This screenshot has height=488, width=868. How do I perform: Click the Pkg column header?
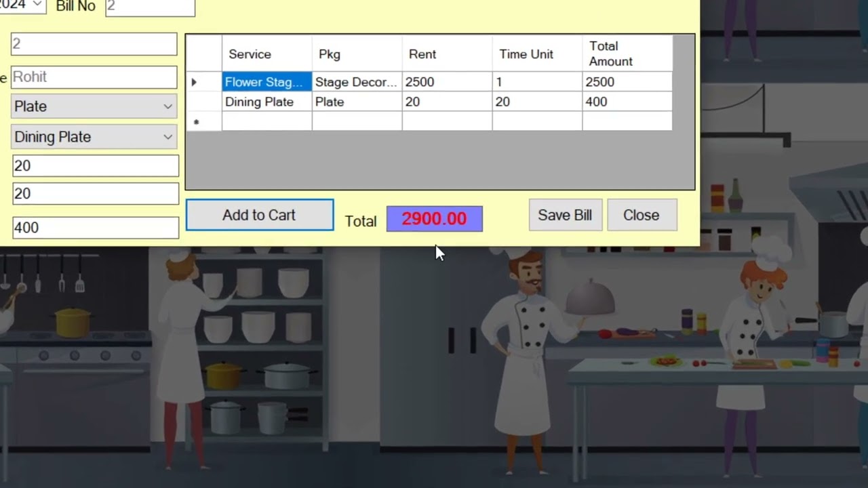(357, 54)
